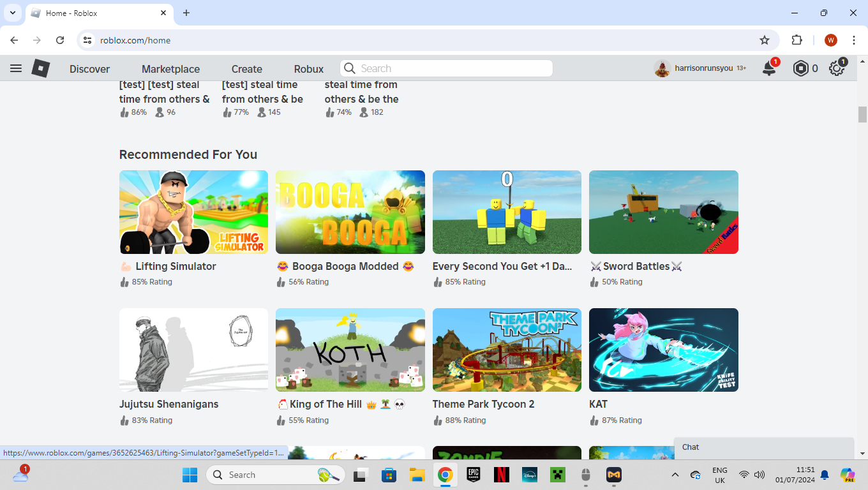
Task: Open the Theme Park Tycoon 2 title
Action: 484,404
